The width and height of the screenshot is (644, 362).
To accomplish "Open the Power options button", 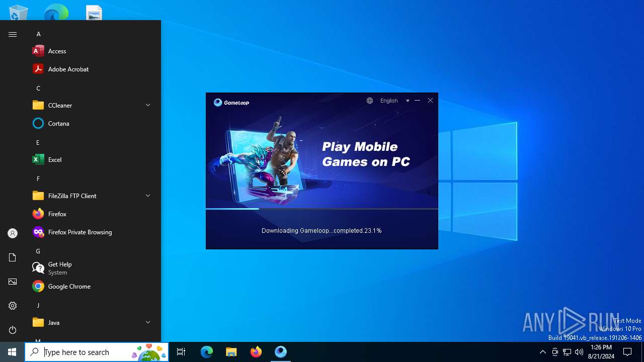I will [x=13, y=330].
